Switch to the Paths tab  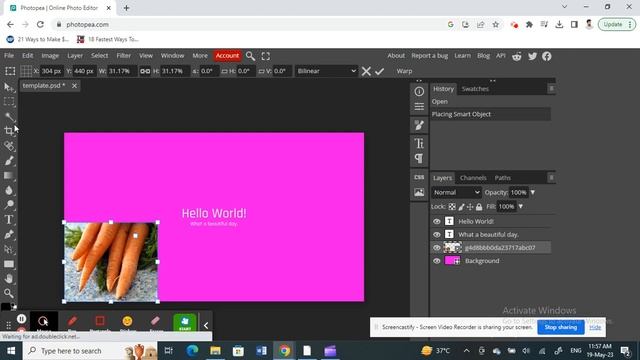502,178
